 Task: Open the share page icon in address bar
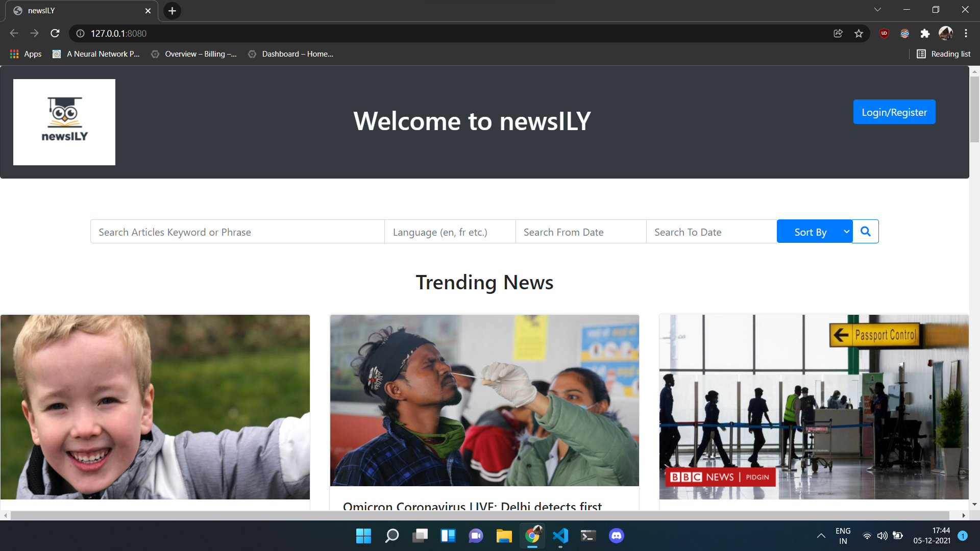[x=838, y=33]
